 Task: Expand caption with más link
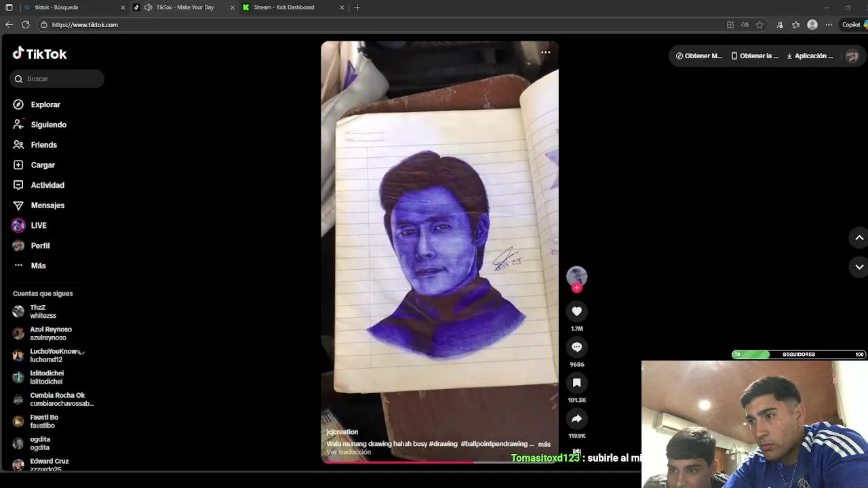(x=544, y=444)
